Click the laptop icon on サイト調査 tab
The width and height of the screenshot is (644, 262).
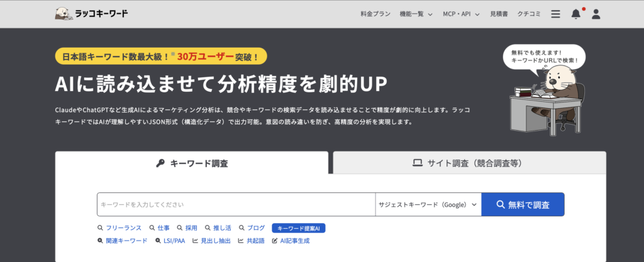click(x=418, y=163)
